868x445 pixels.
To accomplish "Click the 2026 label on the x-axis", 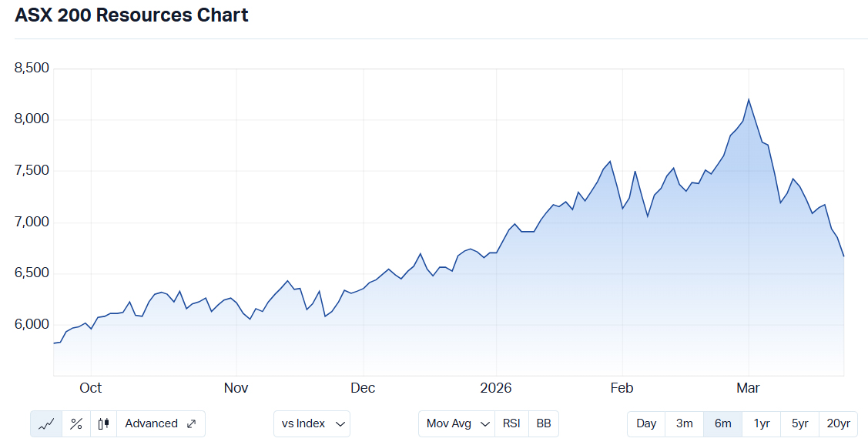I will coord(496,388).
